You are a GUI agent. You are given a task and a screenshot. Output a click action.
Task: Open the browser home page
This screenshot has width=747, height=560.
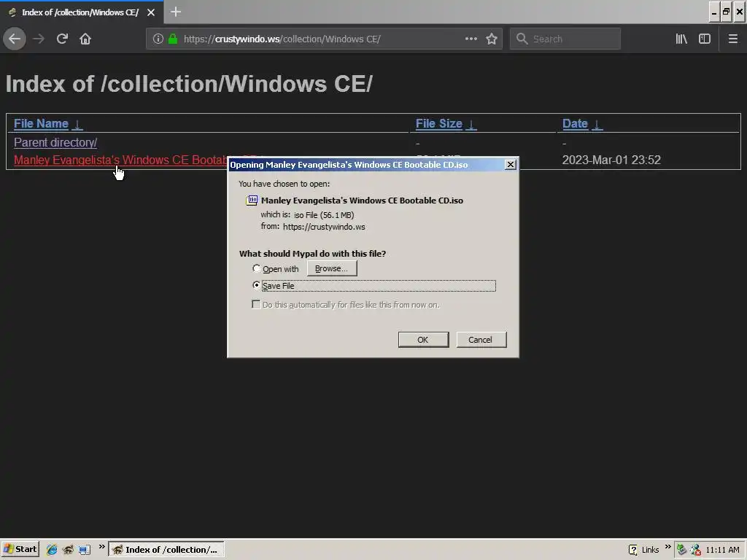[x=85, y=39]
